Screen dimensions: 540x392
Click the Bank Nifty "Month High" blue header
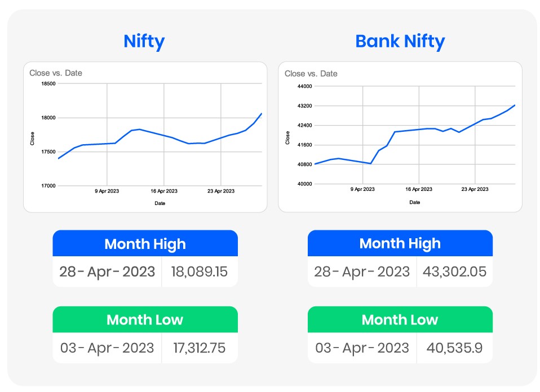[400, 244]
